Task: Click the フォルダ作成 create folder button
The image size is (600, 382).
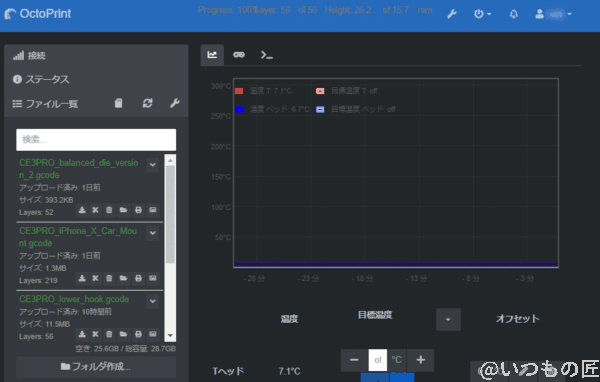Action: pos(96,367)
